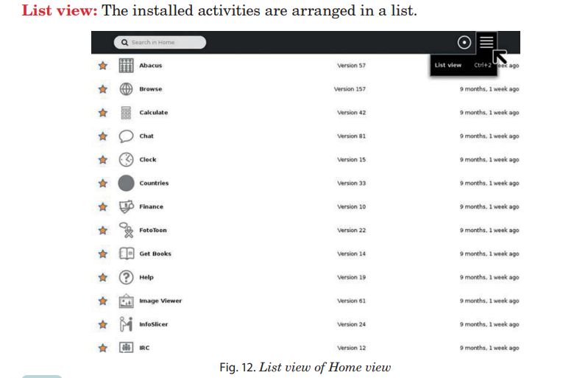Open the Calculate activity icon
This screenshot has height=378, width=588.
tap(126, 113)
